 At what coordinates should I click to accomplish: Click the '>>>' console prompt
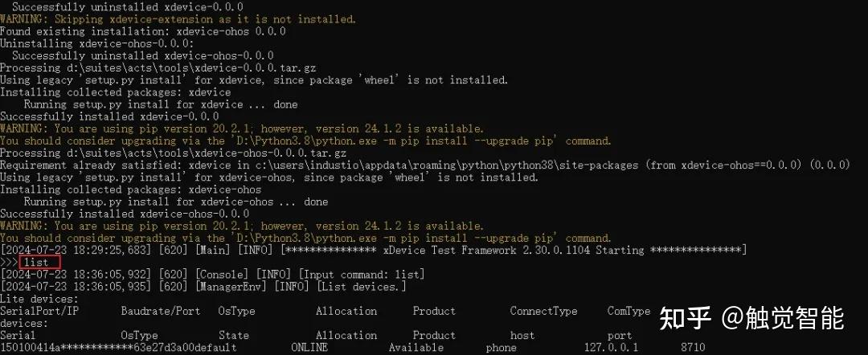(x=9, y=262)
